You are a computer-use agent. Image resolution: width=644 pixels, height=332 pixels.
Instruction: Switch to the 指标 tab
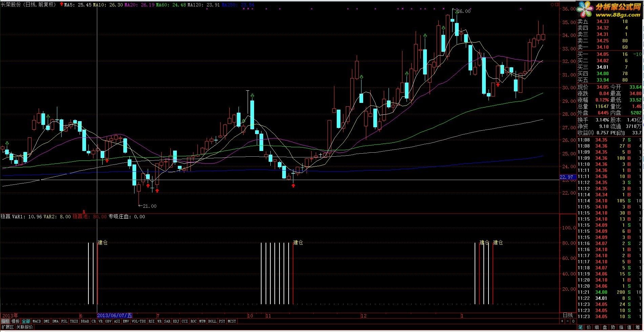pyautogui.click(x=5, y=321)
